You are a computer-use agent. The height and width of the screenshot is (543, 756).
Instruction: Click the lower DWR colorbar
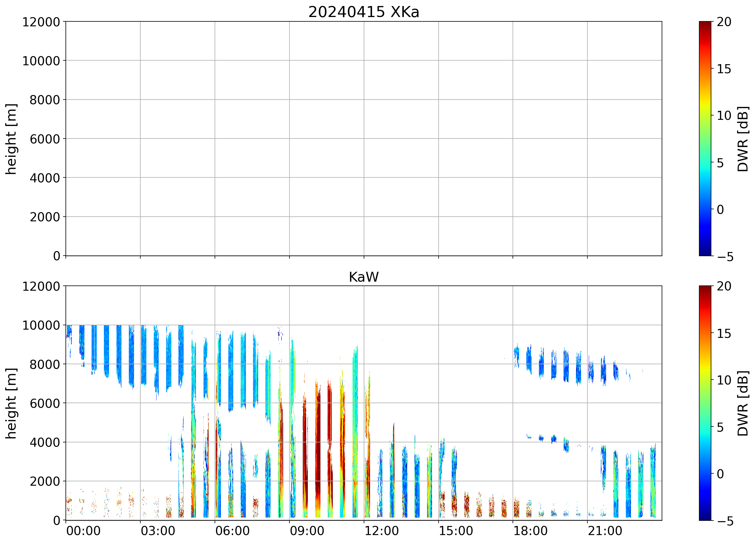coord(705,403)
